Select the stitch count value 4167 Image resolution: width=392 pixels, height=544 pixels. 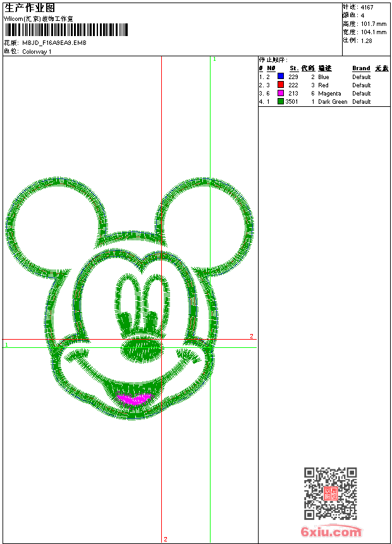[x=367, y=8]
